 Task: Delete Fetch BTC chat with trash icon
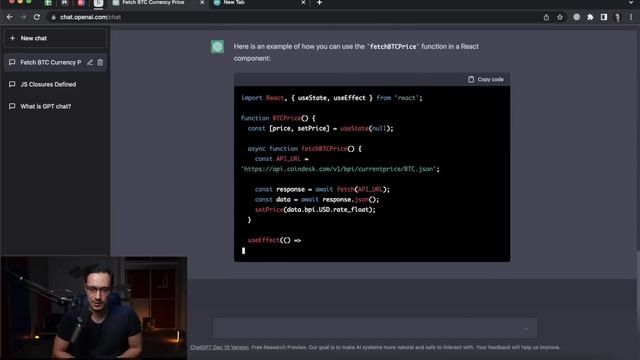pyautogui.click(x=100, y=62)
